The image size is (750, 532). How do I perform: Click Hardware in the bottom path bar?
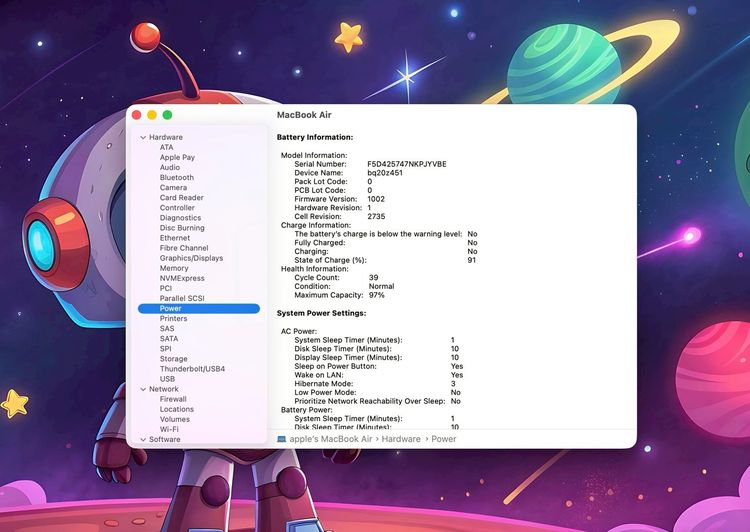(x=400, y=439)
